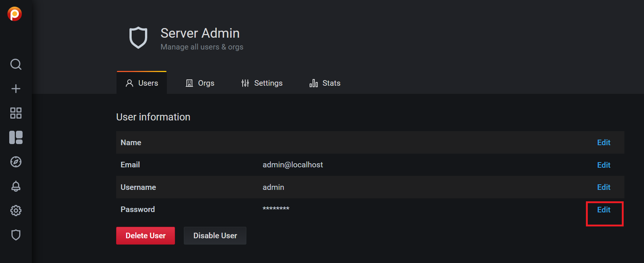644x263 pixels.
Task: Click the Delete User button
Action: point(145,236)
